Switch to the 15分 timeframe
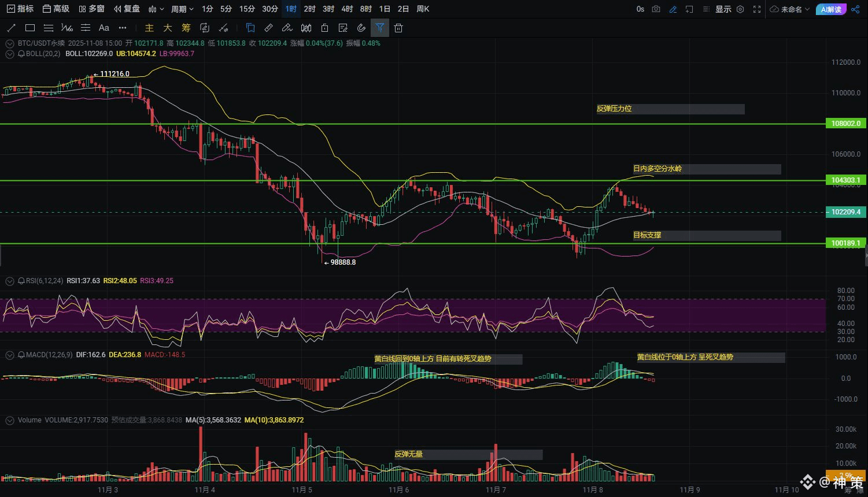 point(247,9)
